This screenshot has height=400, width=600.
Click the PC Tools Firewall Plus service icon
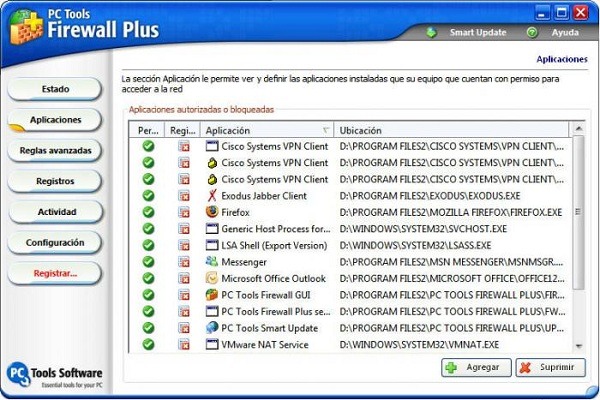point(212,311)
